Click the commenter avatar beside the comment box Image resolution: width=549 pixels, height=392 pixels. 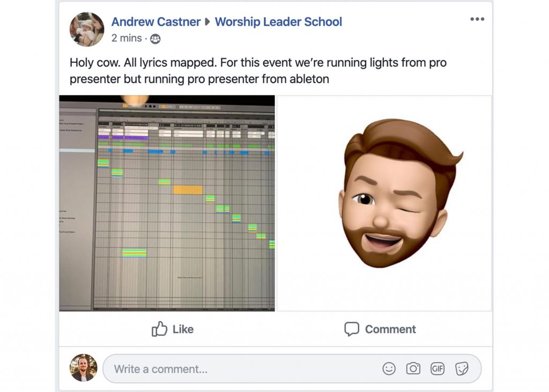pyautogui.click(x=84, y=368)
